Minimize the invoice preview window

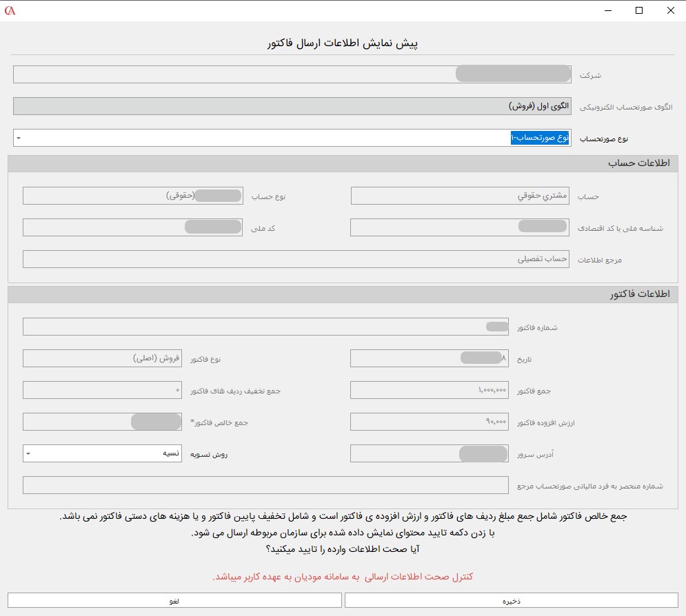tap(607, 10)
